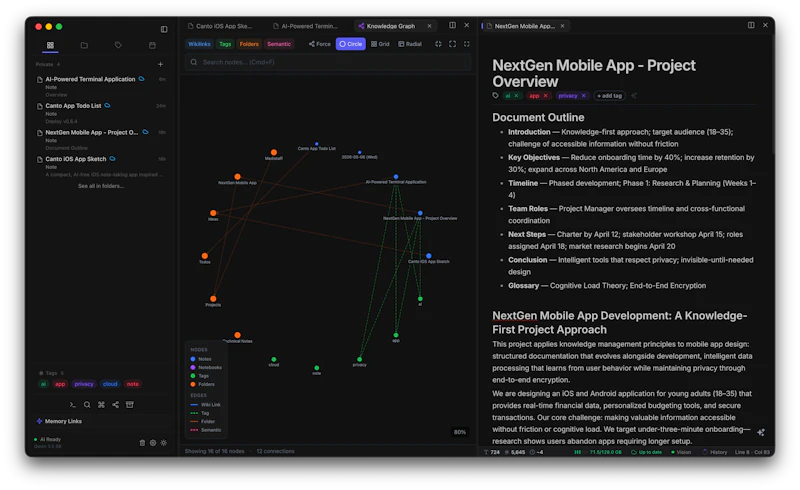Click the share icon beside add tag
This screenshot has height=490, width=800.
[634, 96]
